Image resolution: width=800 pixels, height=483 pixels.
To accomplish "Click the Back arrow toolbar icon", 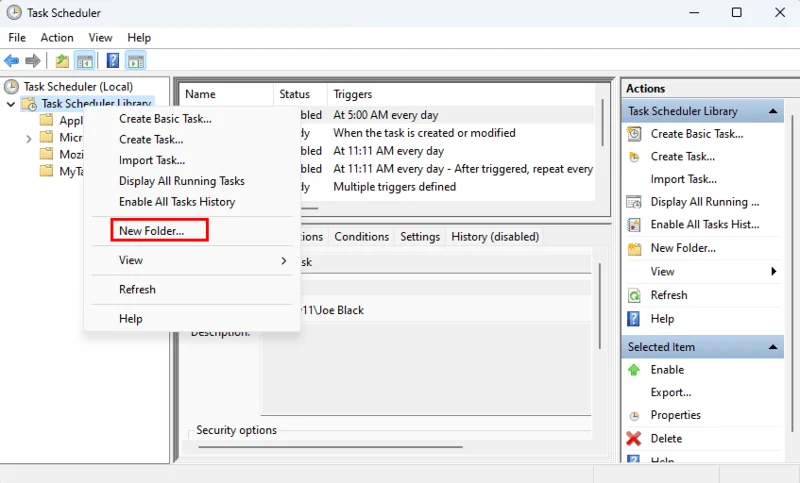I will 12,61.
